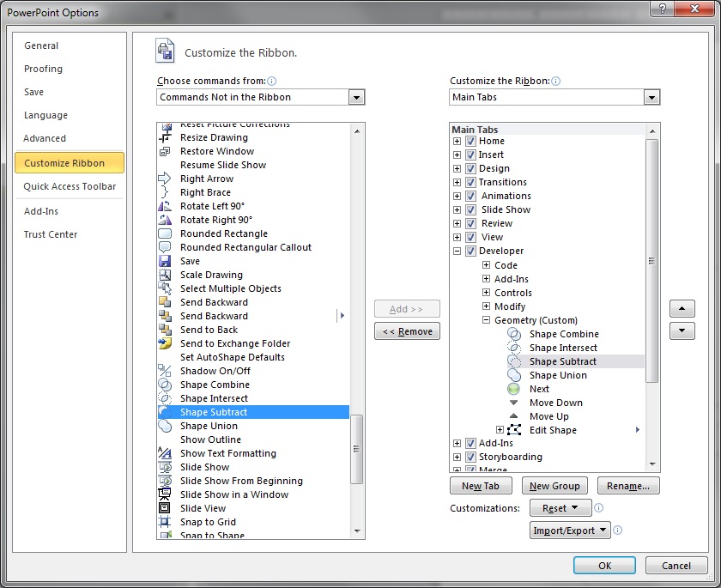This screenshot has height=588, width=721.
Task: Click the Shape Combine icon in Geometry group
Action: [x=513, y=334]
